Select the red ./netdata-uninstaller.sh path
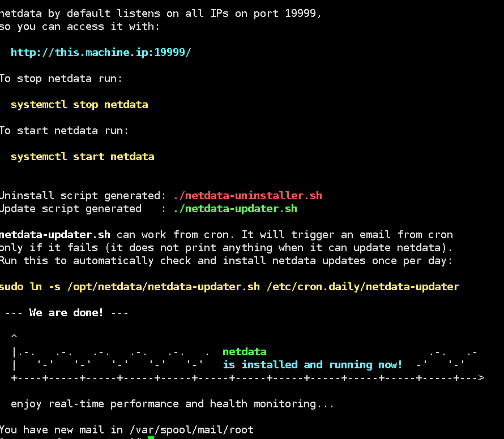 coord(247,196)
